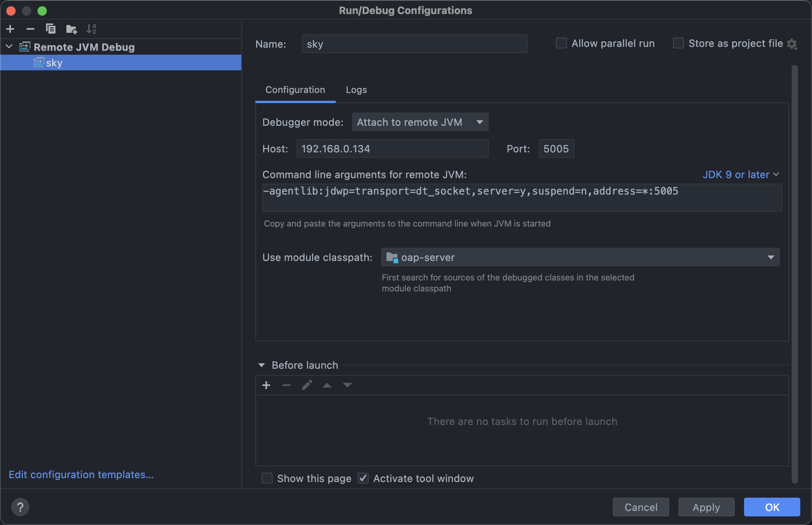Screen dimensions: 812x525
Task: Enable Allow parallel run
Action: click(x=561, y=43)
